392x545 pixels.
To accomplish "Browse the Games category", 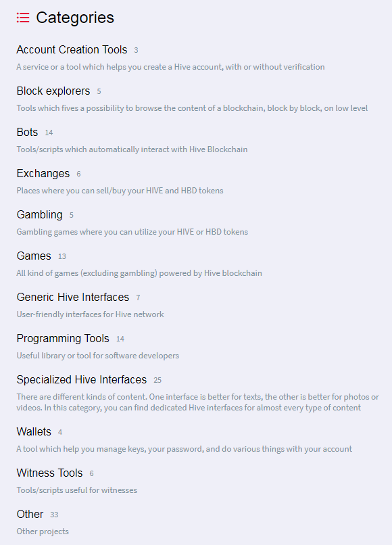I will pos(34,256).
